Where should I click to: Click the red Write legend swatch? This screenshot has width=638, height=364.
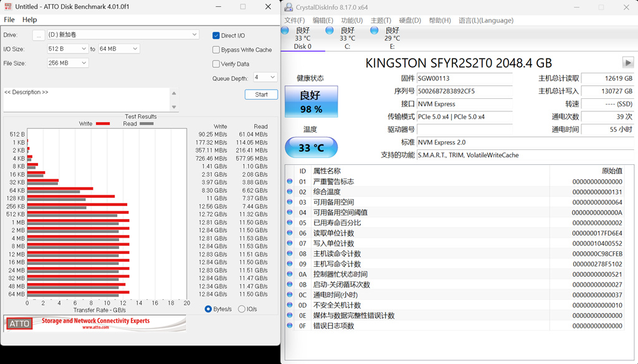[x=103, y=123]
